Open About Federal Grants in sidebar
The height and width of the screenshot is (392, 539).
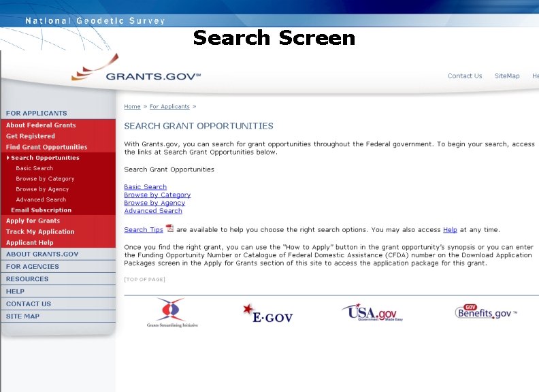pos(41,125)
